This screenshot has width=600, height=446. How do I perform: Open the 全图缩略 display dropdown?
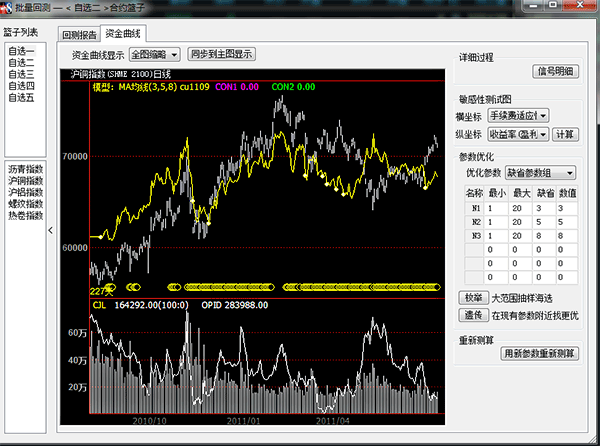[153, 54]
